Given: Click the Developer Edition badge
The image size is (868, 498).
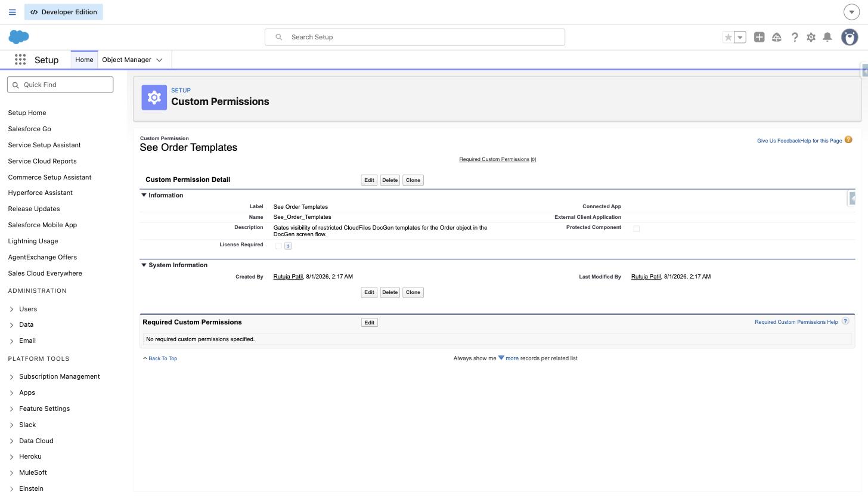Looking at the screenshot, I should pyautogui.click(x=64, y=12).
